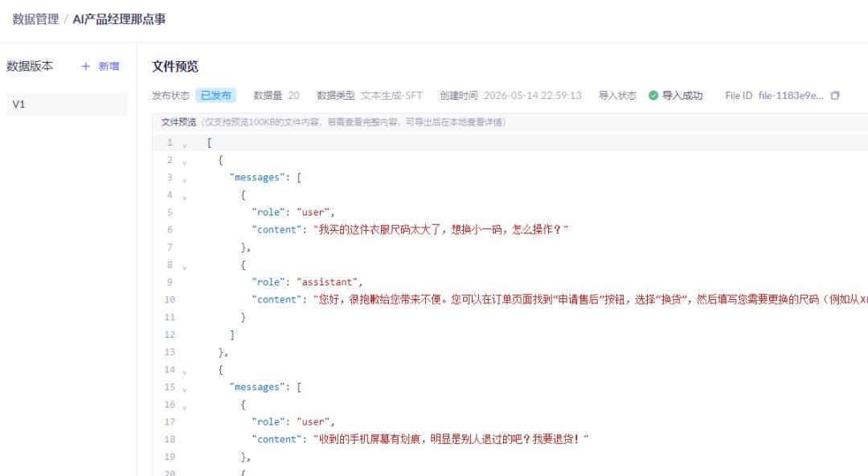868x476 pixels.
Task: Click line number 13 in the gutter
Action: pos(170,352)
